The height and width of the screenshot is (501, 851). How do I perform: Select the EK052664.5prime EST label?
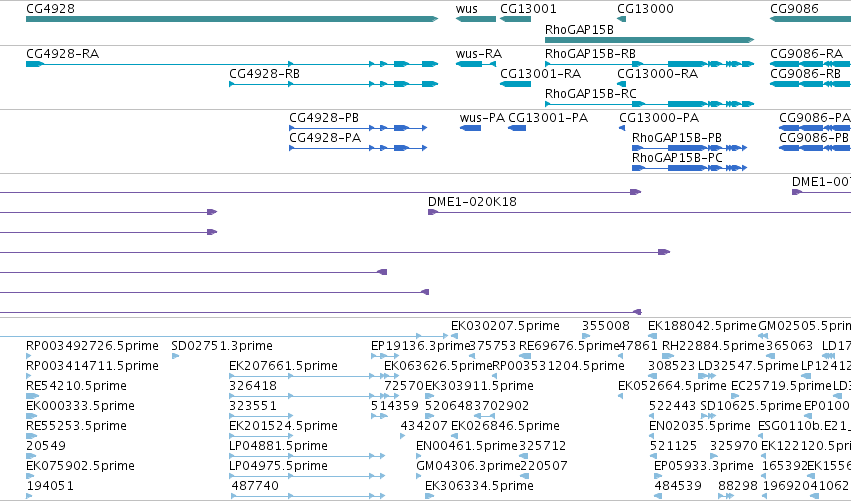[x=672, y=386]
